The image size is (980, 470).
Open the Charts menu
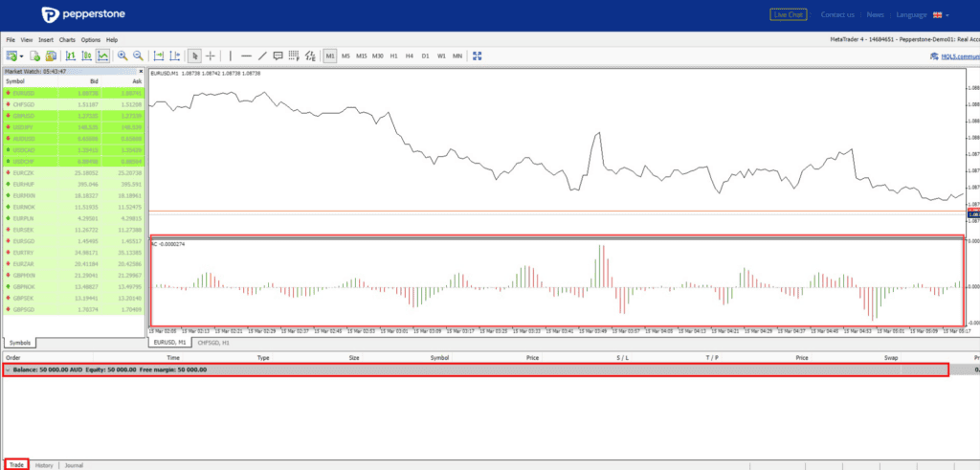pos(67,39)
